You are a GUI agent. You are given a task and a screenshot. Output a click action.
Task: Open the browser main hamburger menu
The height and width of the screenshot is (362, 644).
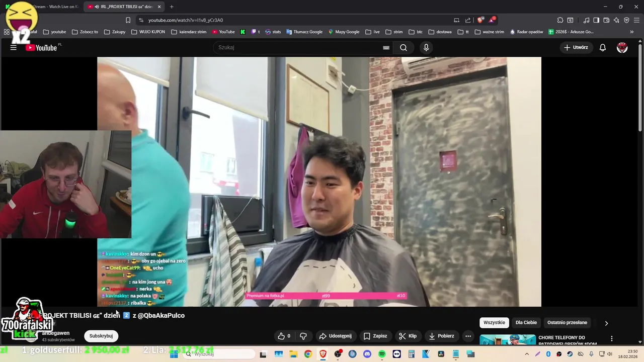click(637, 20)
